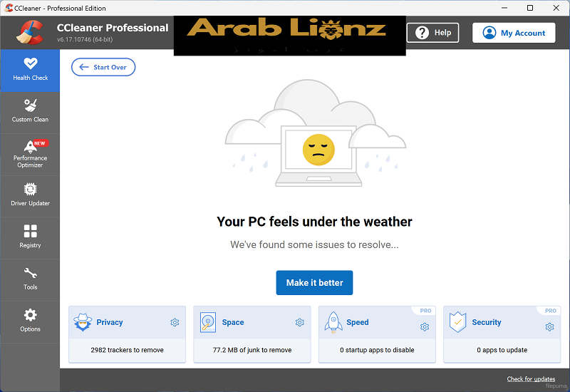Click the sad laptop illustration
The height and width of the screenshot is (392, 570).
[x=316, y=133]
